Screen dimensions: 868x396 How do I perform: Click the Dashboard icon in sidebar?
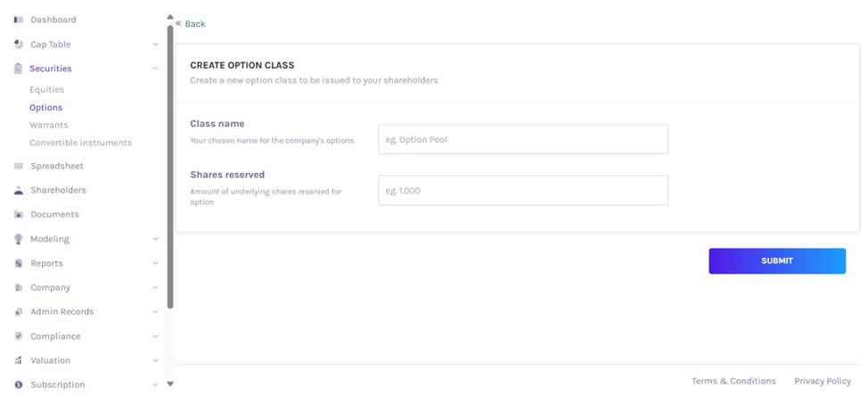coord(19,20)
